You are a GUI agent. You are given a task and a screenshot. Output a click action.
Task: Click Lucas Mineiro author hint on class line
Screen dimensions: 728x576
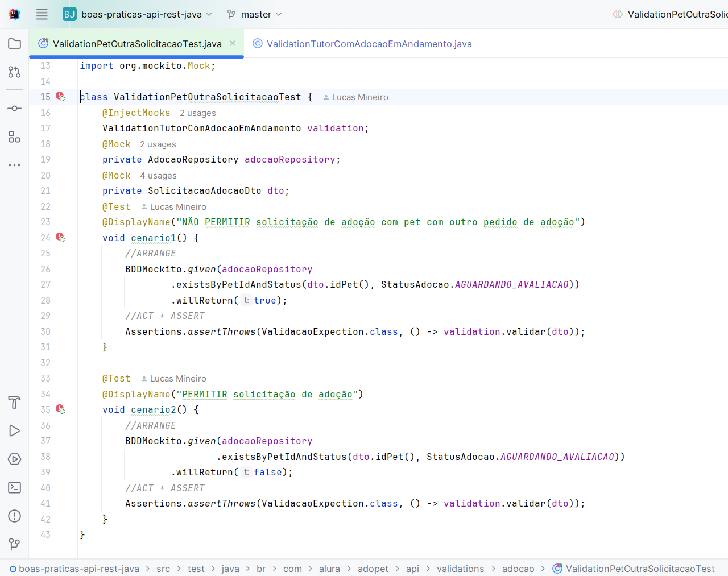point(355,97)
